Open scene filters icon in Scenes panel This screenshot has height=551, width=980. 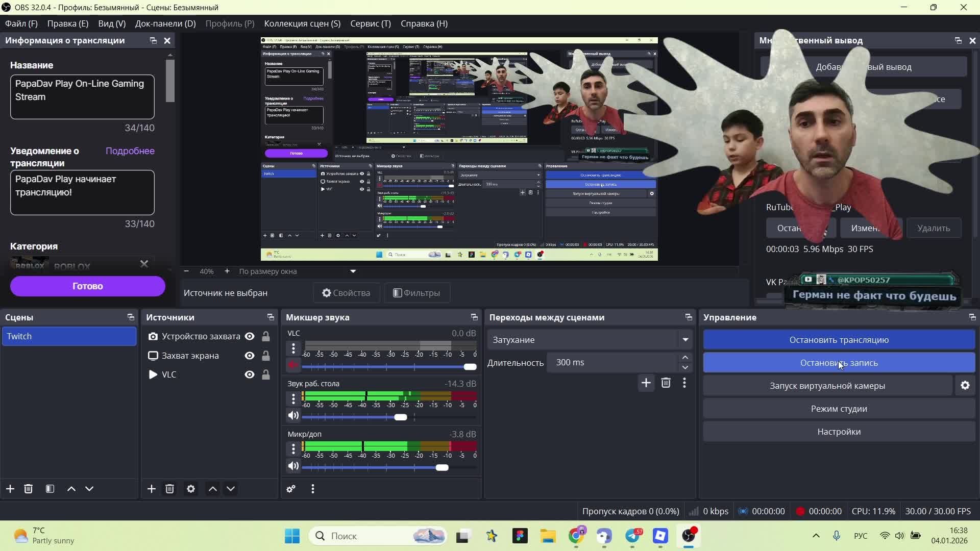pyautogui.click(x=50, y=489)
